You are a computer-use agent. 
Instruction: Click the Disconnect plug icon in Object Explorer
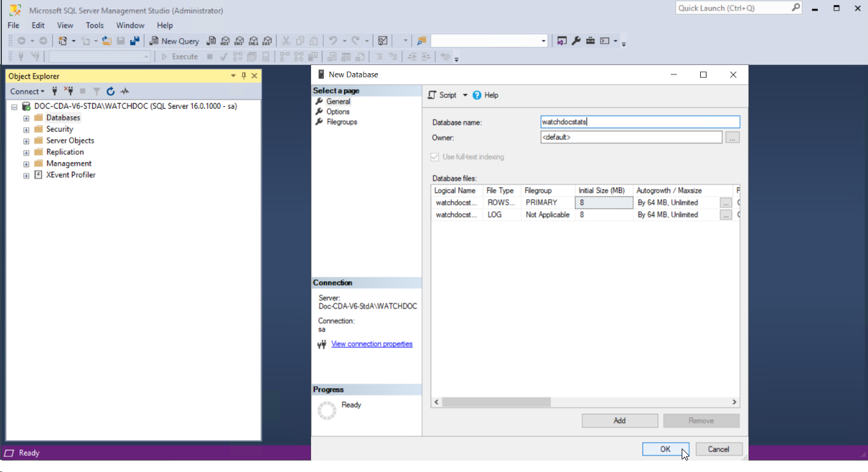pyautogui.click(x=69, y=92)
